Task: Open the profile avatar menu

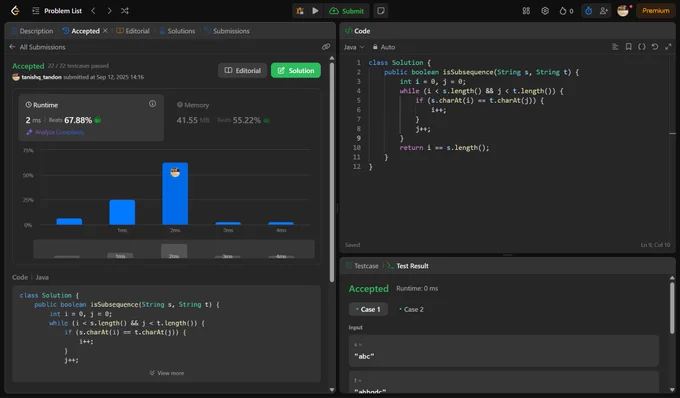Action: pos(623,11)
